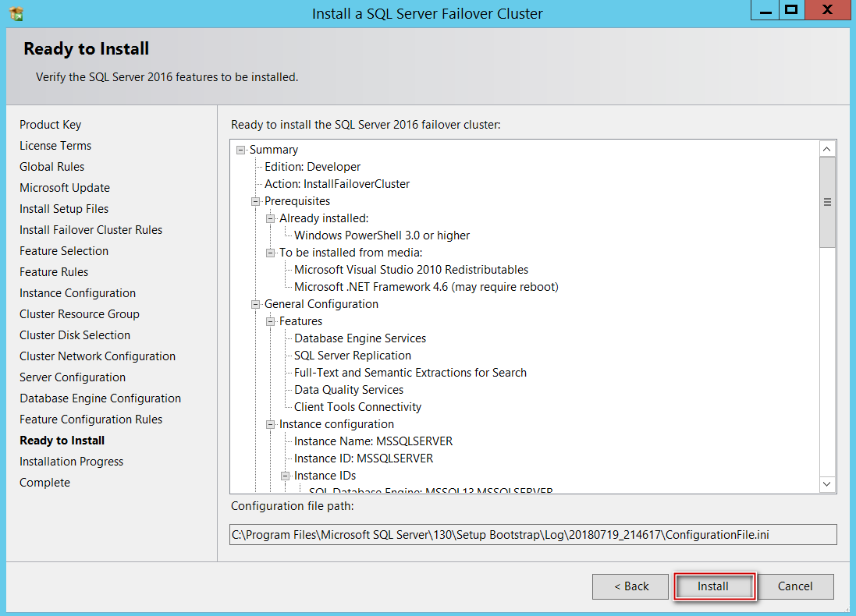Select Instance ID: MSSQLSERVER row
The height and width of the screenshot is (616, 856).
[364, 458]
